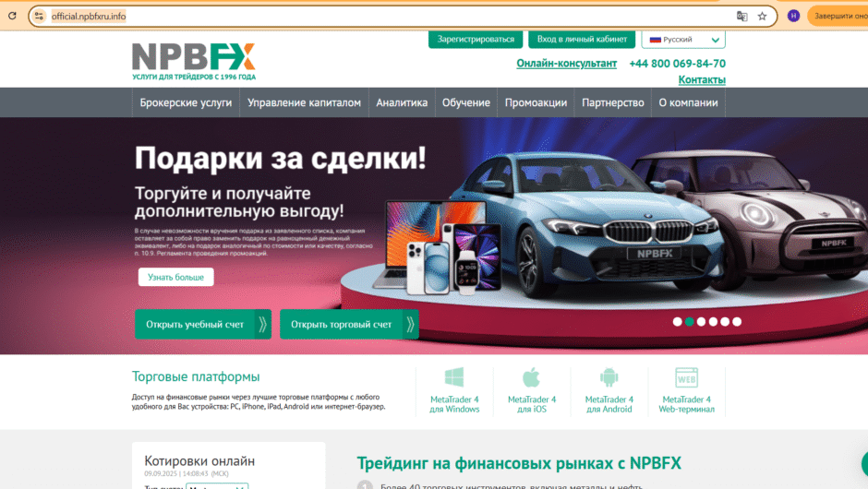This screenshot has height=489, width=868.
Task: Click the MetaTrader 4 Android robot icon
Action: click(x=609, y=377)
